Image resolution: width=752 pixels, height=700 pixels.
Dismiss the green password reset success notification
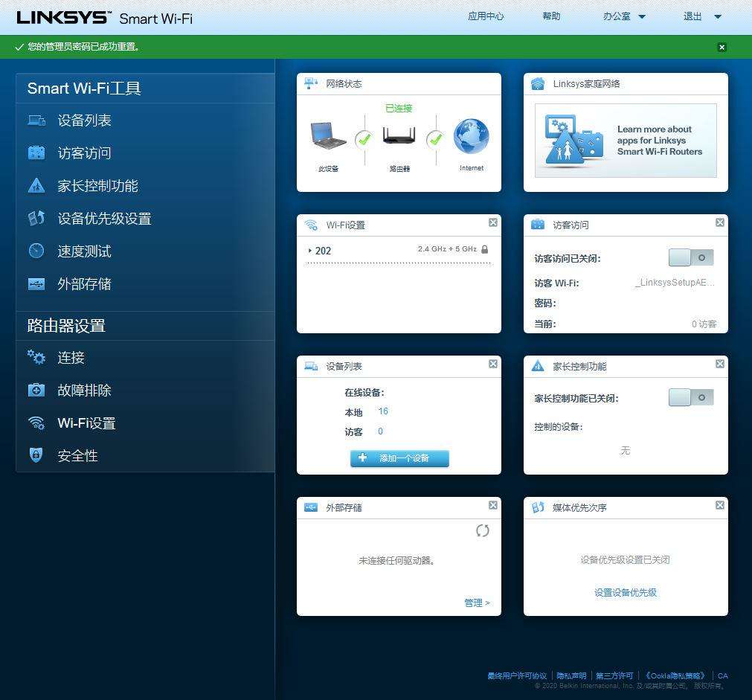coord(721,47)
